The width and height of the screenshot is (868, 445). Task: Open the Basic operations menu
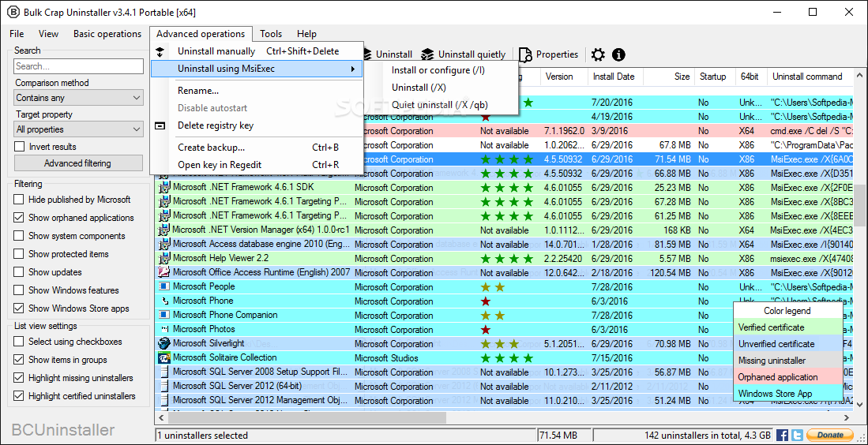coord(107,34)
